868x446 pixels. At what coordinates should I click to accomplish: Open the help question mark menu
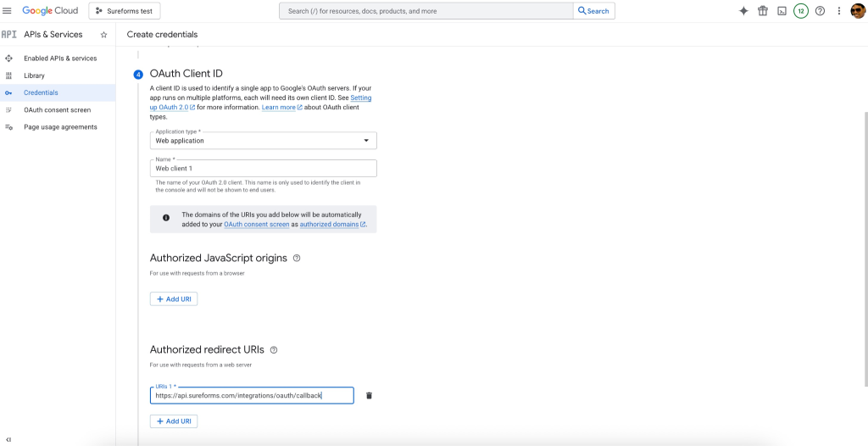point(821,11)
